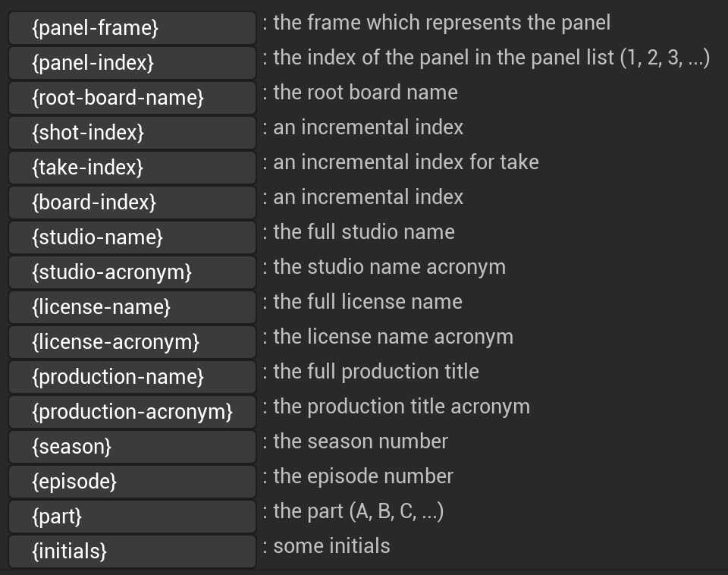Choose the {board-index} placeholder

click(132, 203)
